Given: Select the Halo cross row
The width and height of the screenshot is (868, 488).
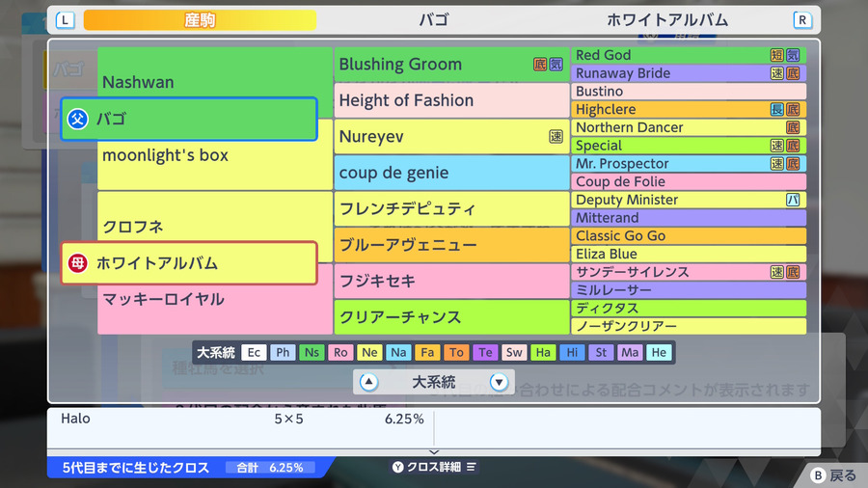Looking at the screenshot, I should click(x=242, y=419).
